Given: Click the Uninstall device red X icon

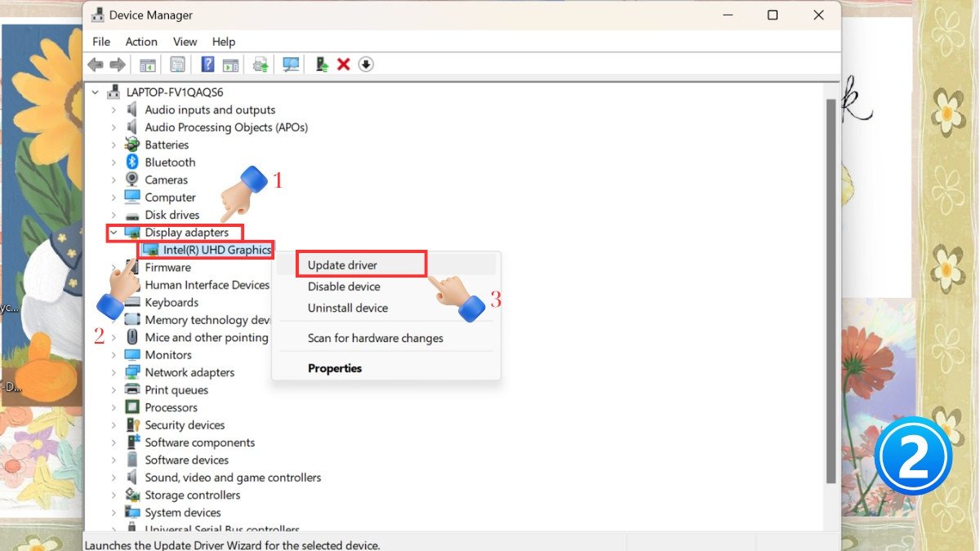Looking at the screenshot, I should tap(342, 64).
